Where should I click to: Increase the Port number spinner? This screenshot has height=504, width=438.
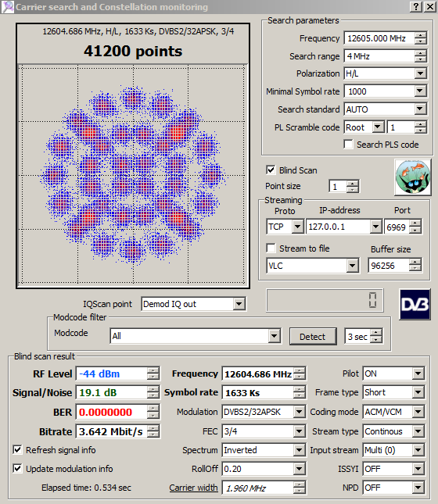415,223
